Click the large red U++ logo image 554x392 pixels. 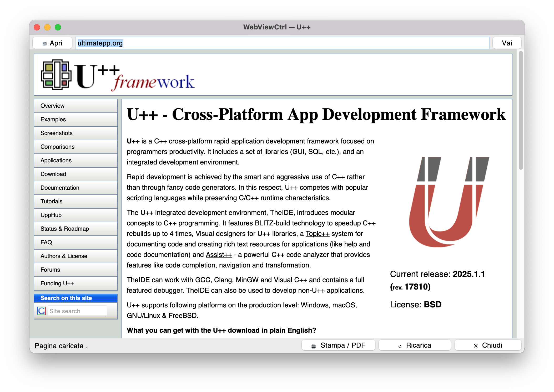coord(449,202)
